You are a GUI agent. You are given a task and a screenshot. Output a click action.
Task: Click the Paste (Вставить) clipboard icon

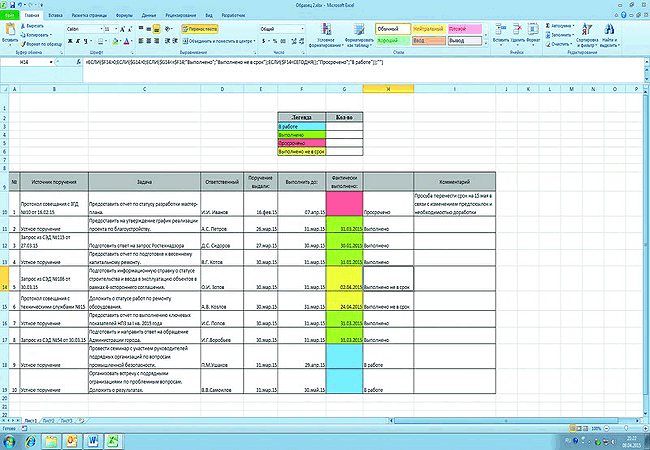[x=10, y=31]
